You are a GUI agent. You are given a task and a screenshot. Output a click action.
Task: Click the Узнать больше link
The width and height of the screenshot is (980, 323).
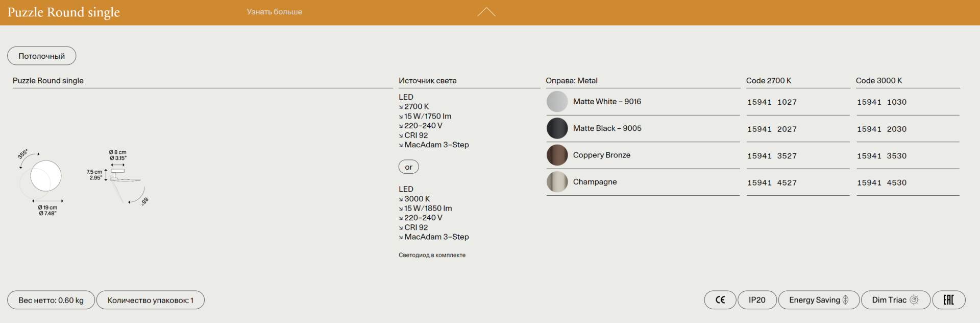(274, 12)
